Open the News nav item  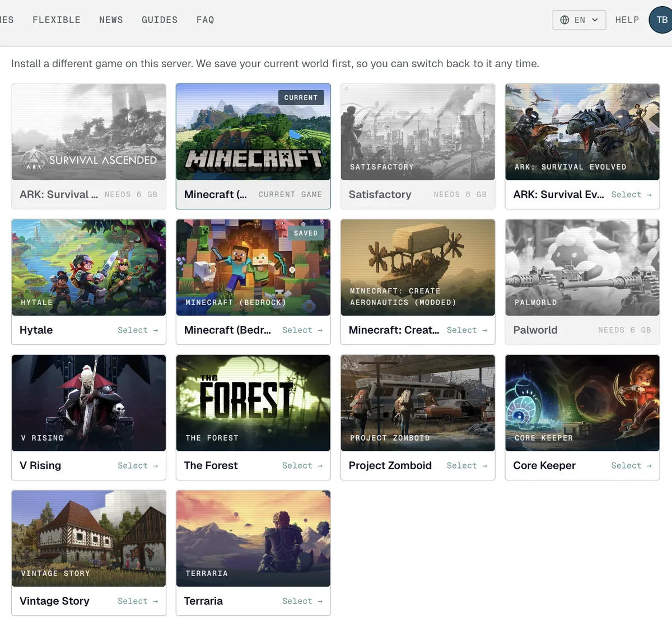(x=111, y=20)
